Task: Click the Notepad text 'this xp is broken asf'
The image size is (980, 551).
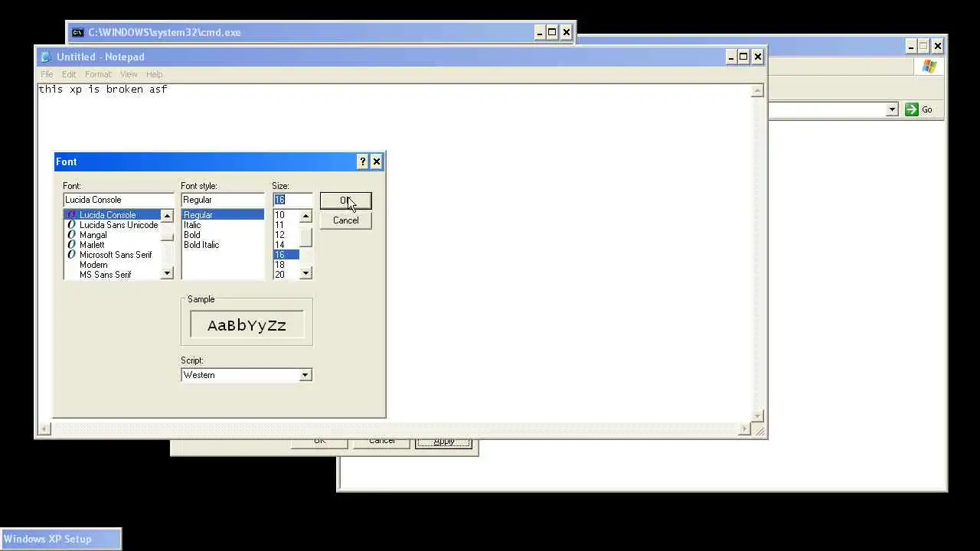Action: (x=103, y=90)
